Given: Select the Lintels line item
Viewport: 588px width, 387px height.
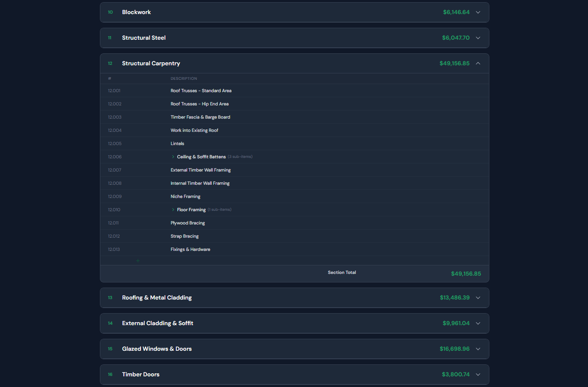Looking at the screenshot, I should [295, 144].
